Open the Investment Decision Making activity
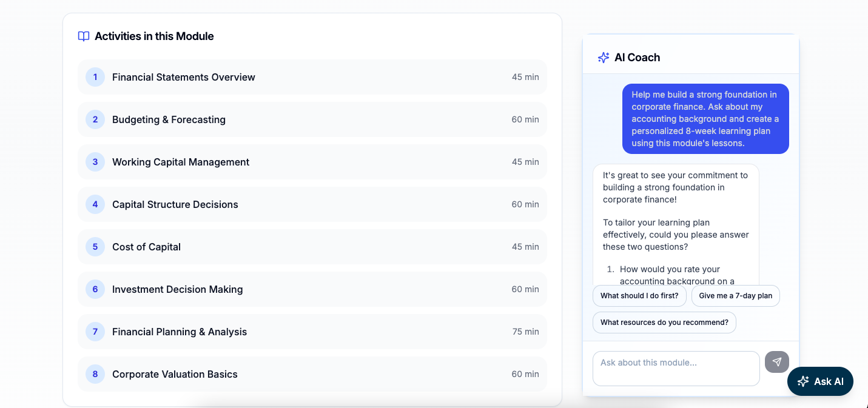The image size is (868, 408). pos(312,289)
